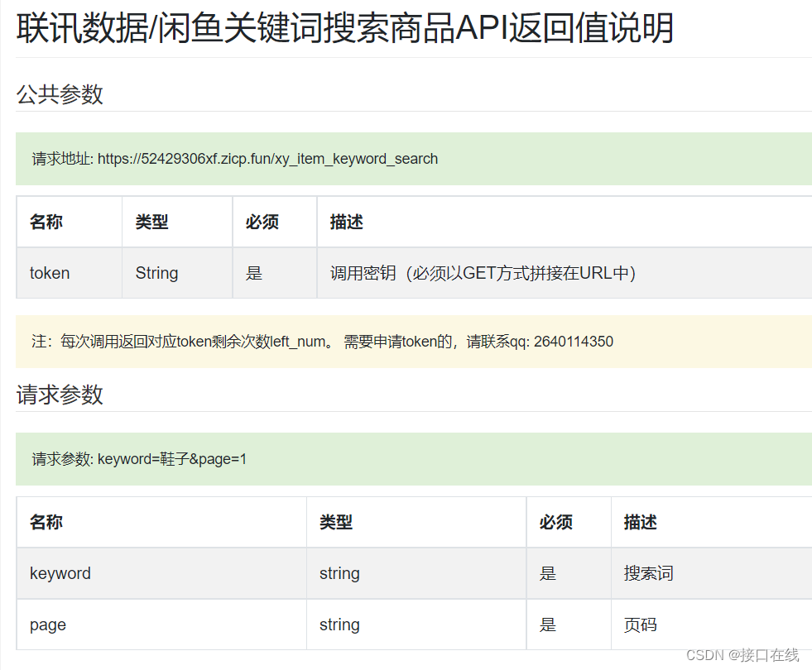The image size is (812, 670).
Task: Click the page title 联讯数据/闲鱼关键词搜索商品API返回值说明
Action: coord(345,28)
